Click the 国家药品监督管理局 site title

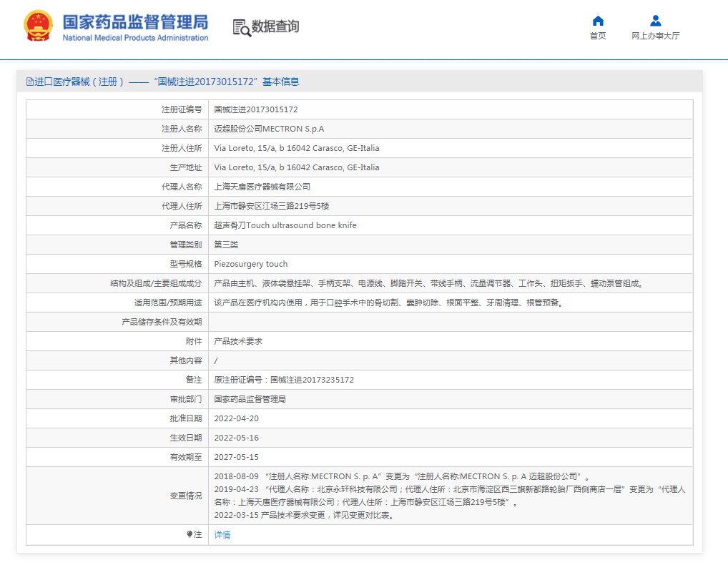[135, 21]
